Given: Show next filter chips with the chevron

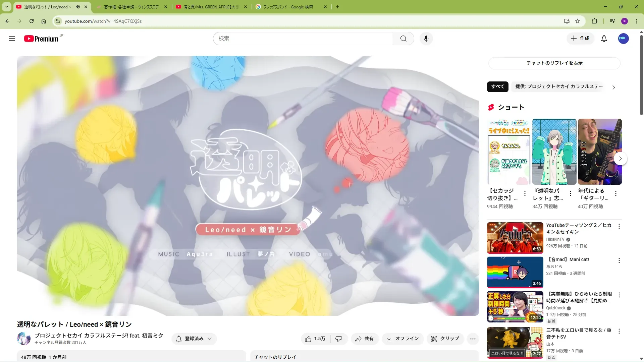Looking at the screenshot, I should (x=613, y=87).
